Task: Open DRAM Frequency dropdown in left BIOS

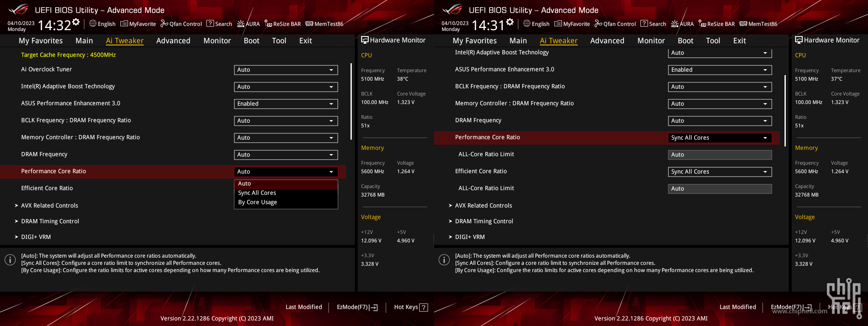Action: pos(286,155)
